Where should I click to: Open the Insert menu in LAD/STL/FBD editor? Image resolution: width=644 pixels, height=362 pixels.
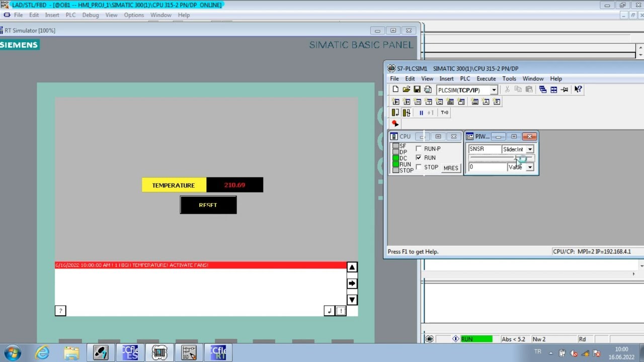(x=52, y=15)
